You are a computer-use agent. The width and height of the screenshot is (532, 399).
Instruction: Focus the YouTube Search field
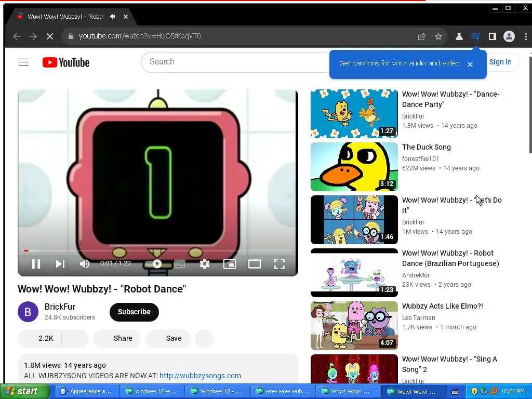pos(236,62)
